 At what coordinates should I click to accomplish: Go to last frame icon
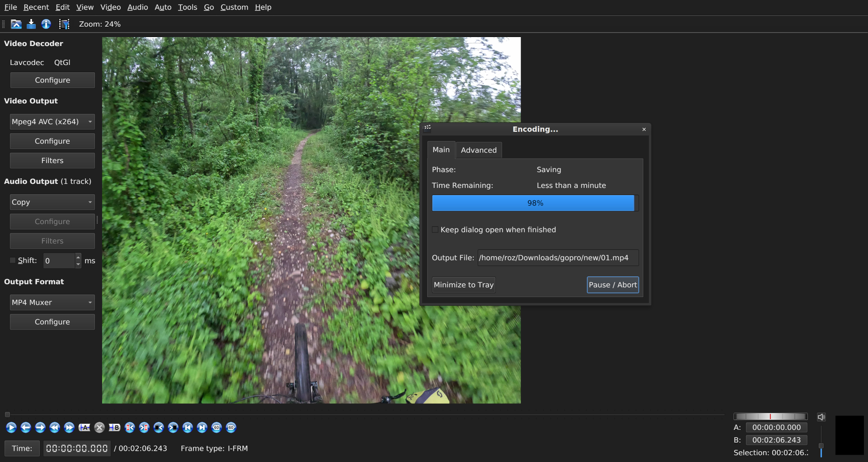(x=202, y=427)
